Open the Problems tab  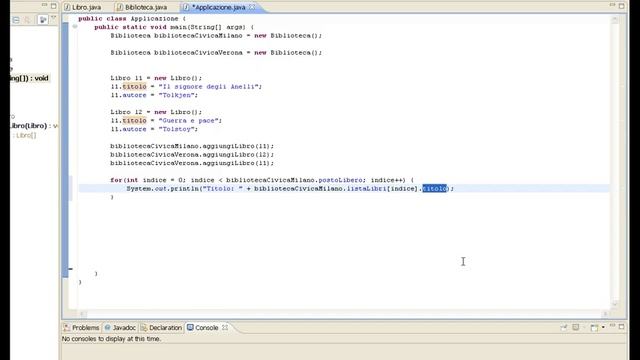tap(81, 328)
